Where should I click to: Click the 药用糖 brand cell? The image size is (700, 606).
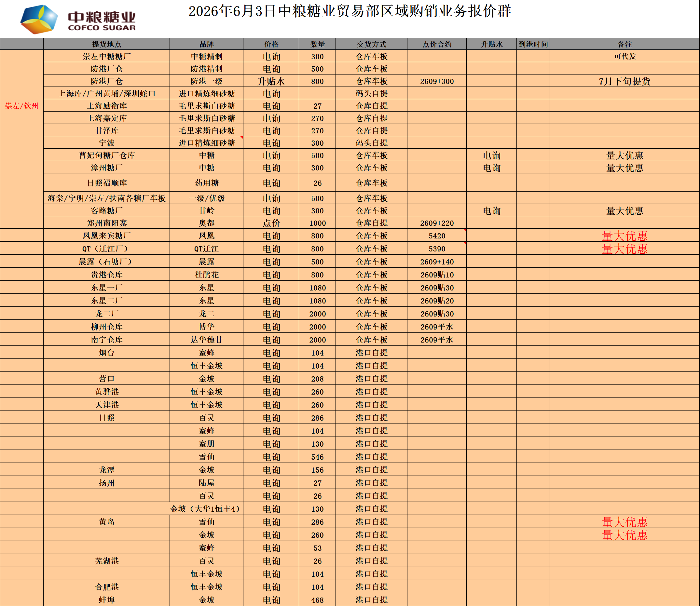(x=206, y=183)
